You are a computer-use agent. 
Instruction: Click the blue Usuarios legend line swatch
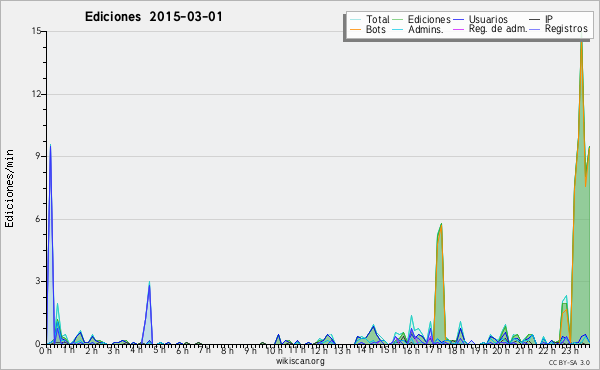(x=458, y=20)
